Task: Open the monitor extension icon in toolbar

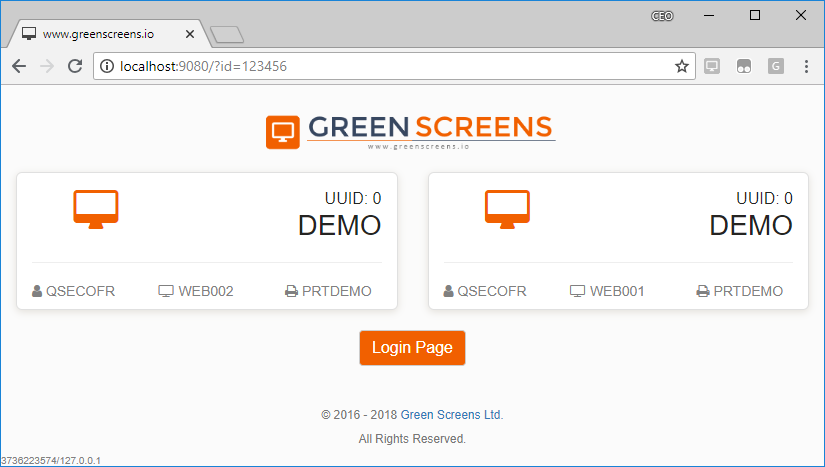Action: pos(712,66)
